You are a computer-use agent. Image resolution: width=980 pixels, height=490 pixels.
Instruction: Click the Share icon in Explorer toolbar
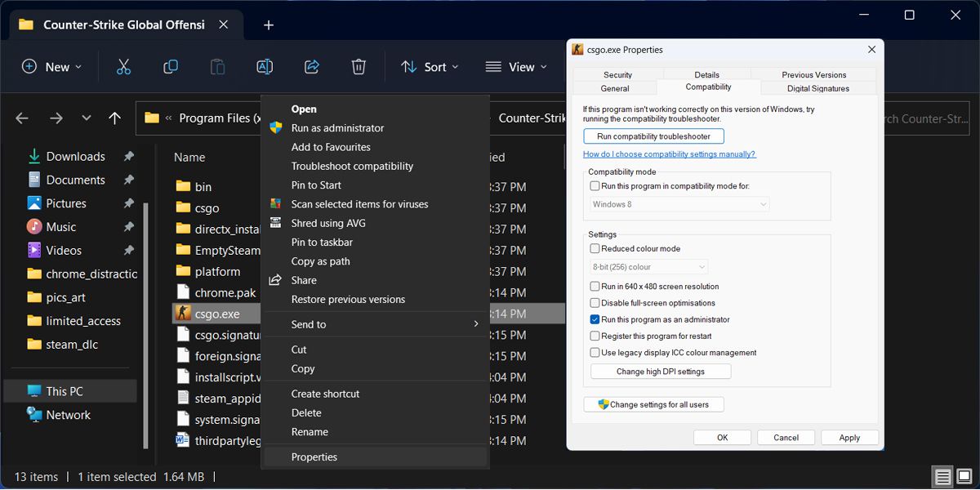pos(311,67)
